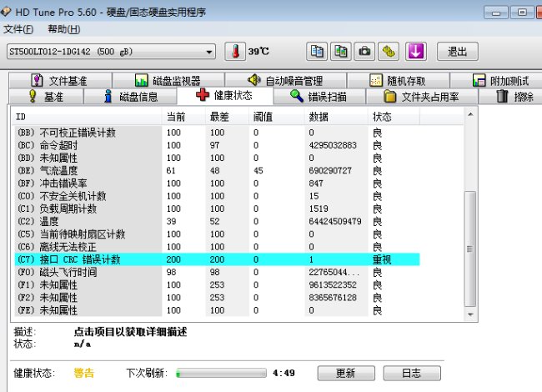The width and height of the screenshot is (542, 392).
Task: Switch to the 磁盘信息 tab
Action: pyautogui.click(x=130, y=97)
